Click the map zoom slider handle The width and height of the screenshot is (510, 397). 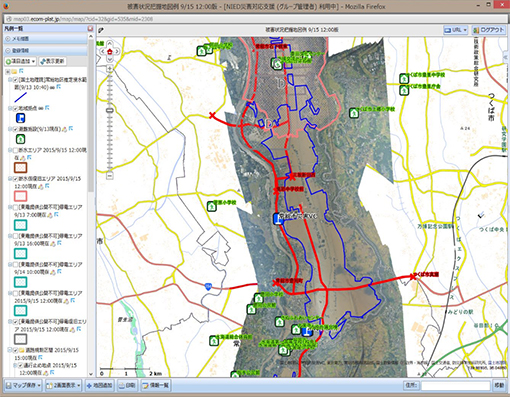pos(110,110)
